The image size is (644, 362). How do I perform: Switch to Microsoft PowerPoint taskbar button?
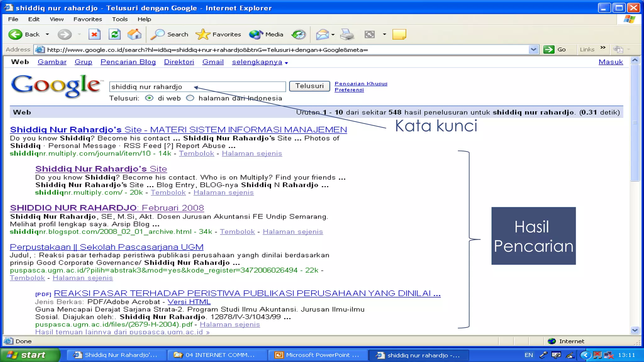click(318, 355)
